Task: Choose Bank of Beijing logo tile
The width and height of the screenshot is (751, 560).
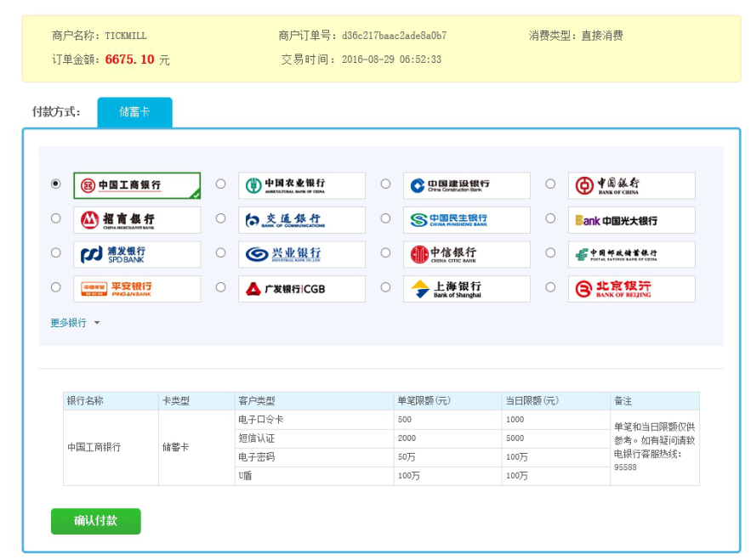Action: coord(632,289)
